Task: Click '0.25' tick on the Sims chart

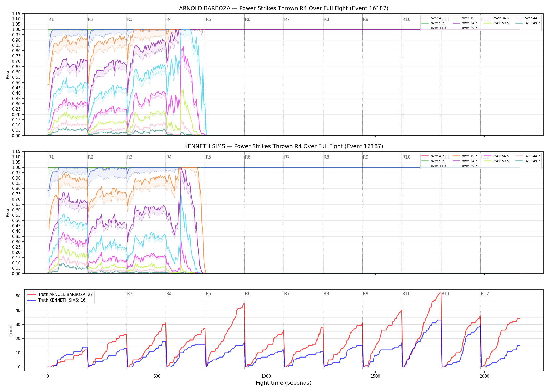Action: [16, 247]
